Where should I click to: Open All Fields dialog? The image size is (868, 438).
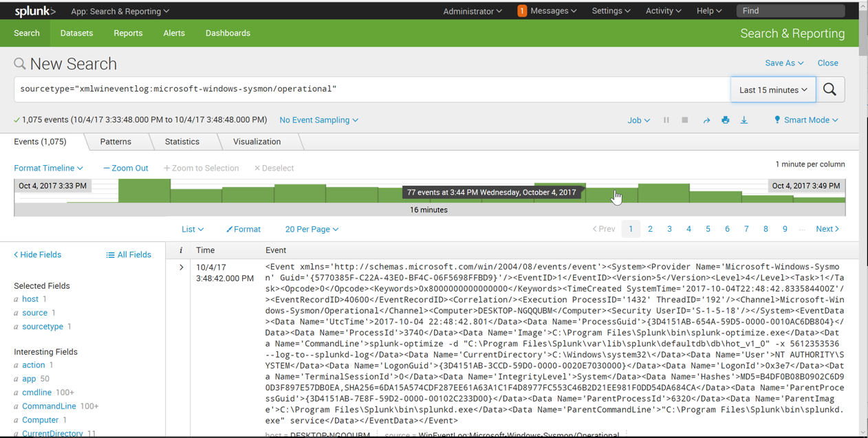tap(129, 254)
